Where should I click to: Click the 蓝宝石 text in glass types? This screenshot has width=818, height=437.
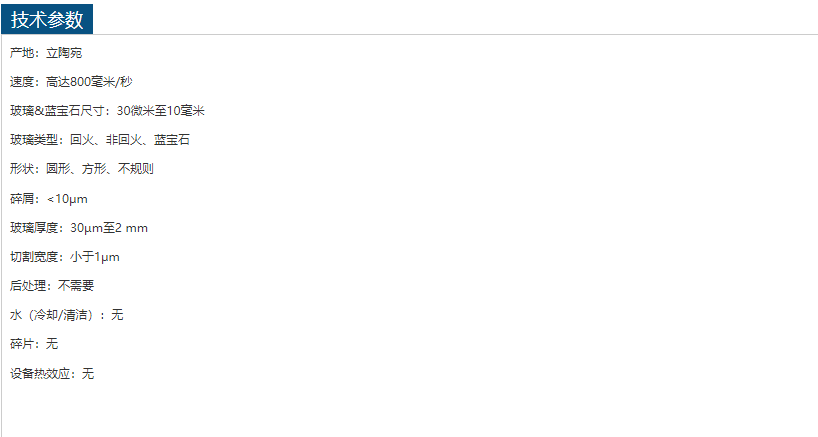click(172, 140)
